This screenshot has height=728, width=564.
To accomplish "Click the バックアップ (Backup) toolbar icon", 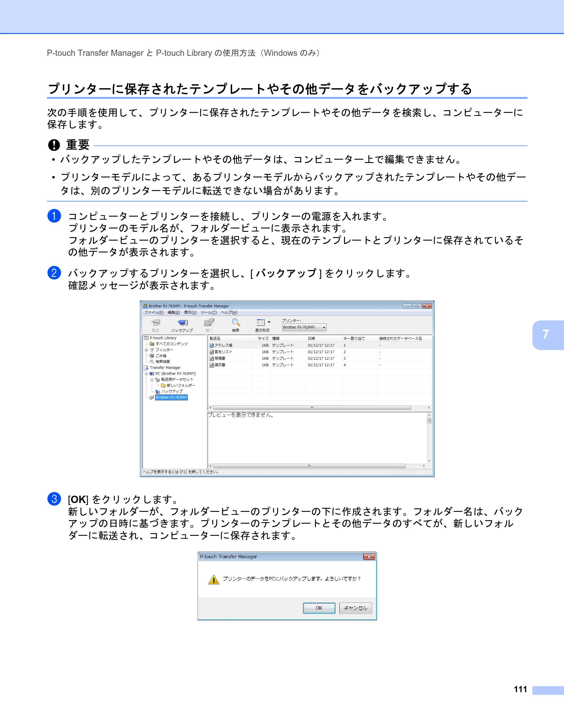I will tap(182, 323).
